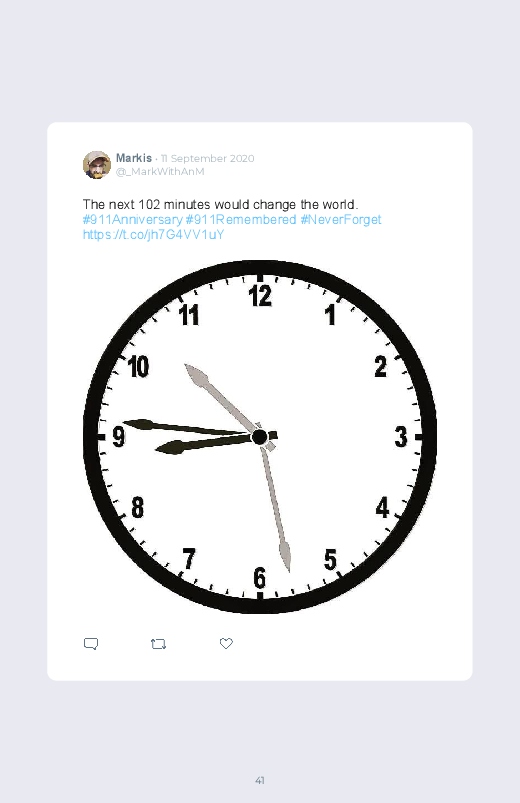Click the number 12 on clock
Screen dimensions: 520x803
point(260,297)
